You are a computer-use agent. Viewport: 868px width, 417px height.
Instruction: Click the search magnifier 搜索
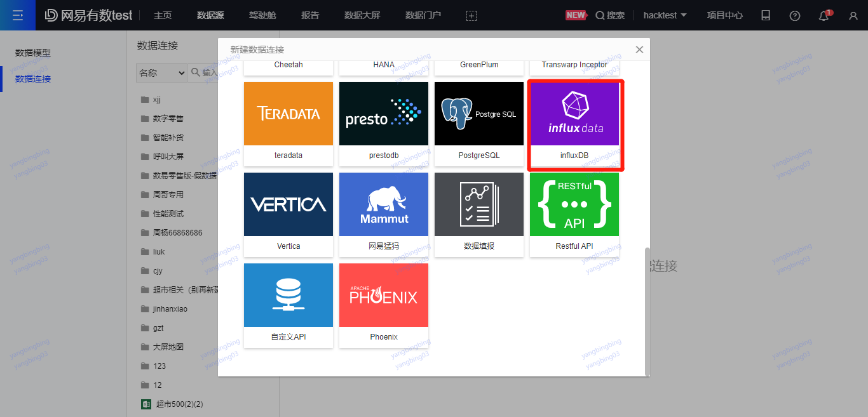pos(610,15)
